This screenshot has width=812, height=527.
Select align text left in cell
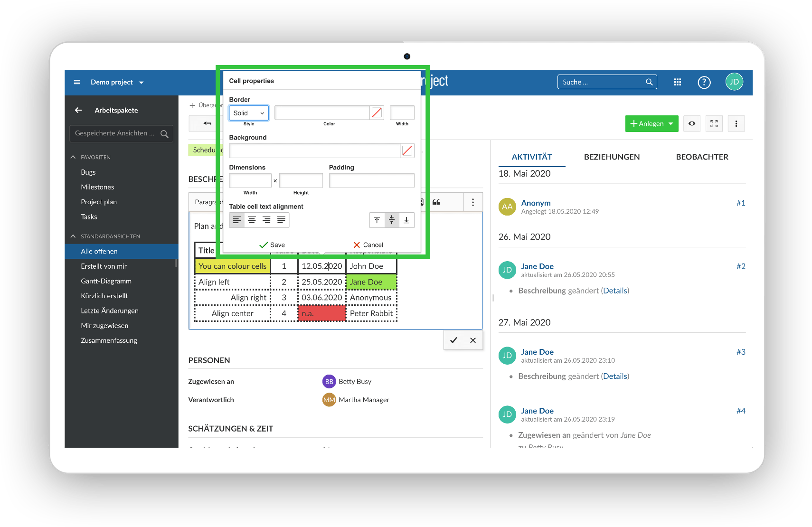click(237, 220)
